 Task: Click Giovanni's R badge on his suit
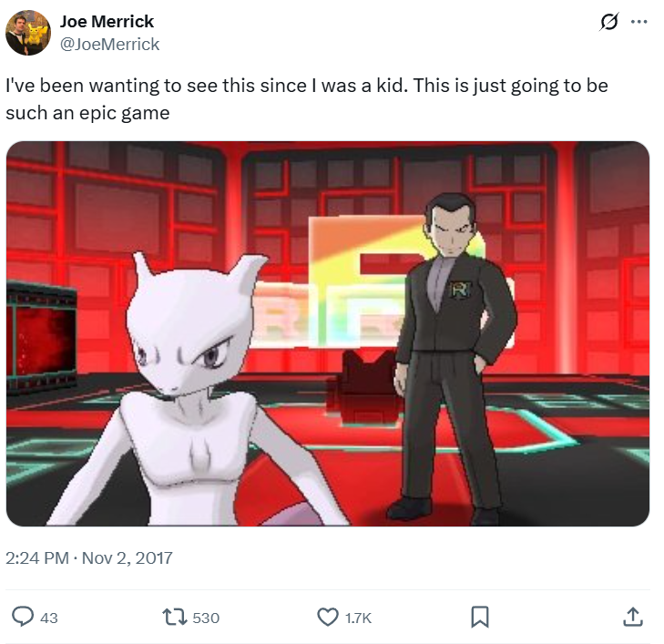tap(460, 291)
